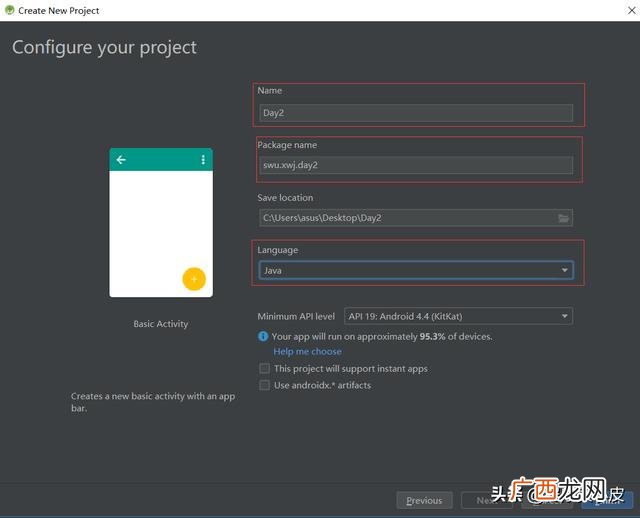
Task: Click the Basic Activity label
Action: pos(161,324)
